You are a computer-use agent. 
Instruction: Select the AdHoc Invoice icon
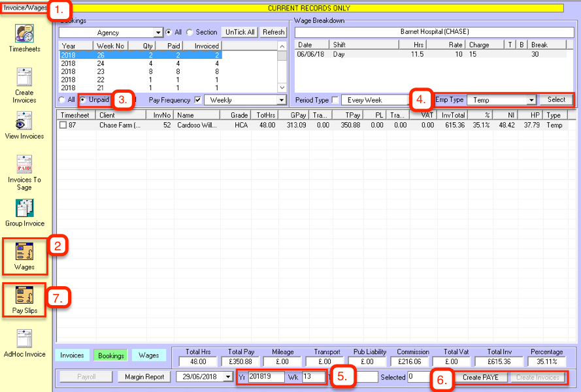coord(24,340)
